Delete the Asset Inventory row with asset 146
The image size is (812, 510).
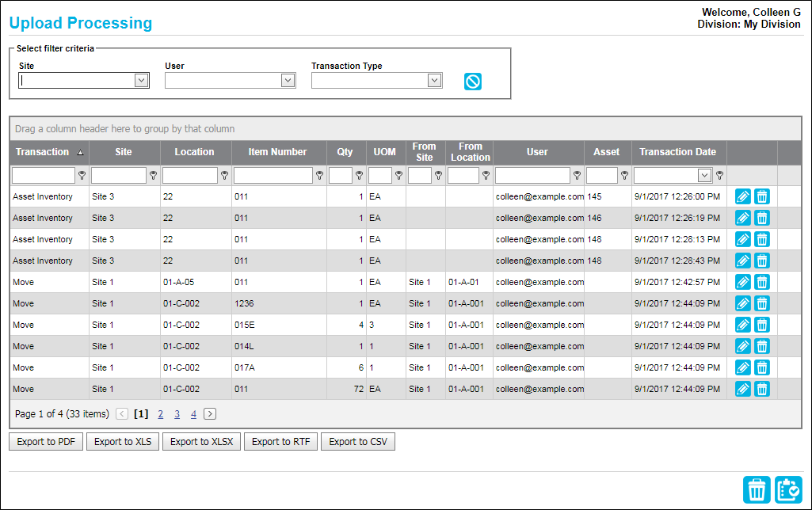tap(762, 218)
